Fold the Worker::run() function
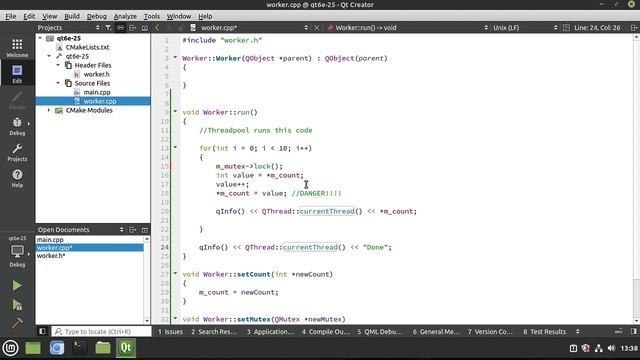Image resolution: width=640 pixels, height=360 pixels. point(176,111)
